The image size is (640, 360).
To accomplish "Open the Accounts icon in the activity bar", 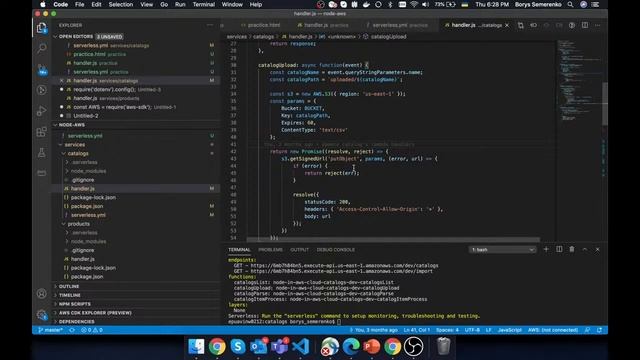I will [x=42, y=293].
